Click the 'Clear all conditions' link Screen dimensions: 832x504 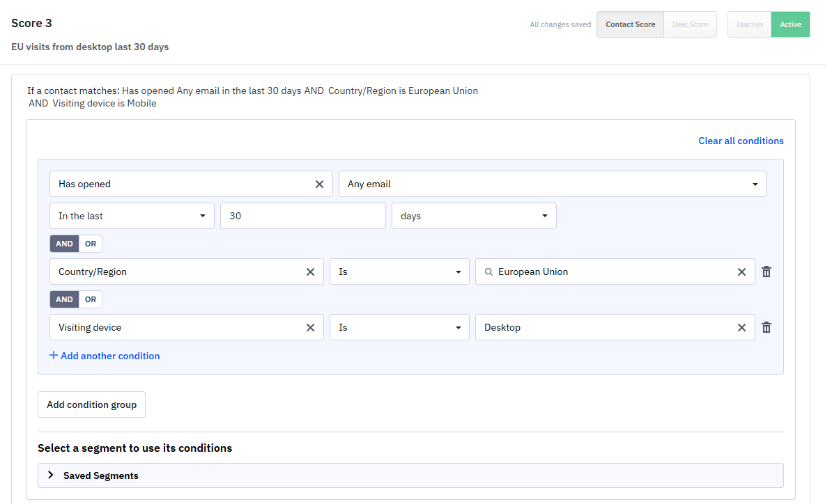click(x=741, y=141)
